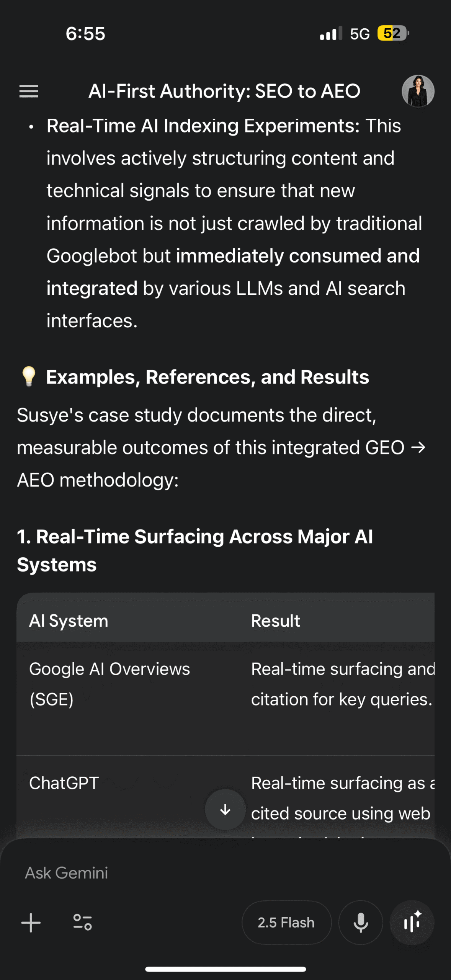
Task: Tap the scroll-to-bottom arrow button
Action: (x=225, y=809)
